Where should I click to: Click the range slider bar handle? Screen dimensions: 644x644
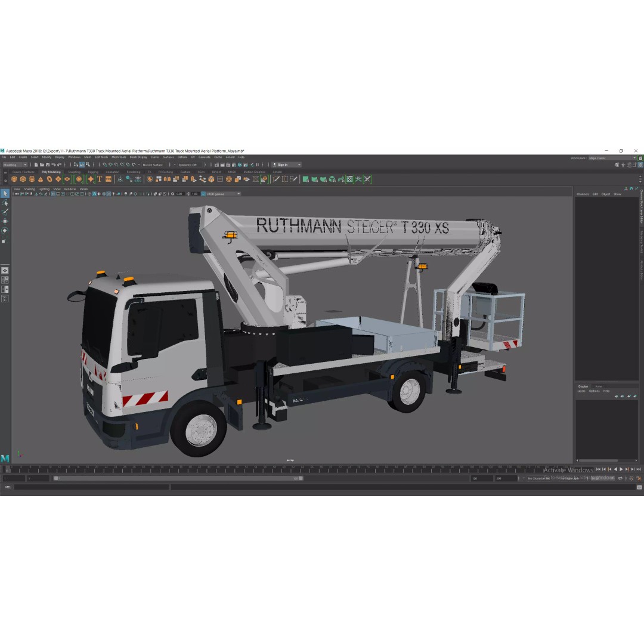point(179,478)
